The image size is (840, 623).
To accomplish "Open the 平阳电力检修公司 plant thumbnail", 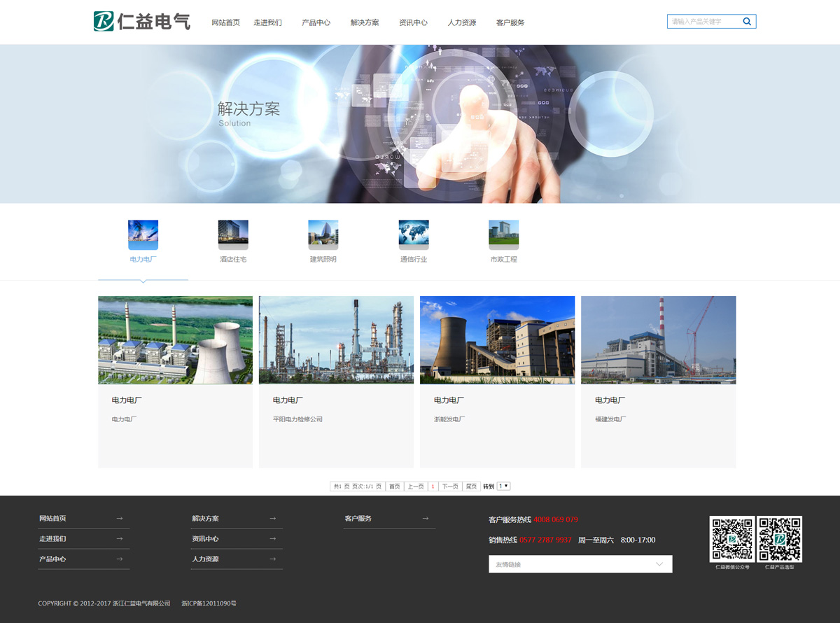I will (336, 340).
